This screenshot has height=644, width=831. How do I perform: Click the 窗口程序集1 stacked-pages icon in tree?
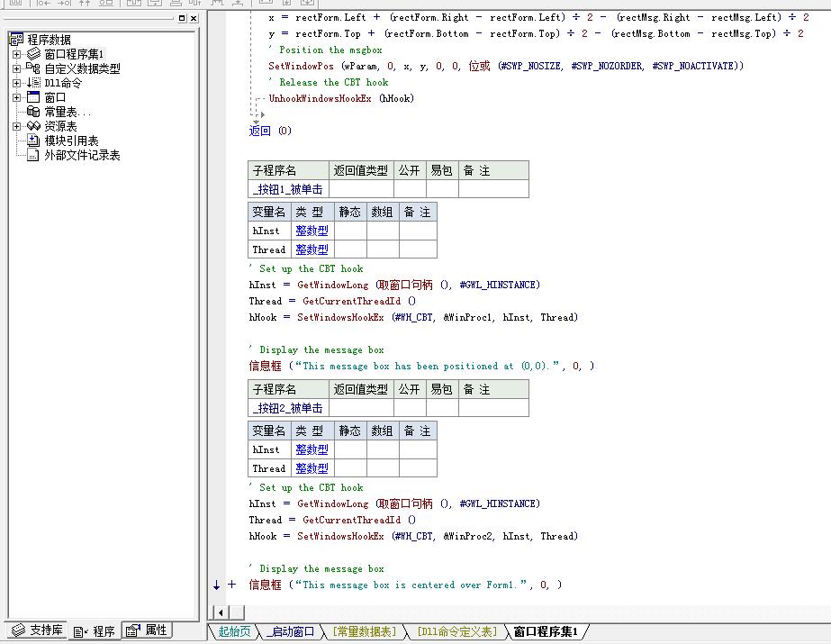click(x=33, y=53)
